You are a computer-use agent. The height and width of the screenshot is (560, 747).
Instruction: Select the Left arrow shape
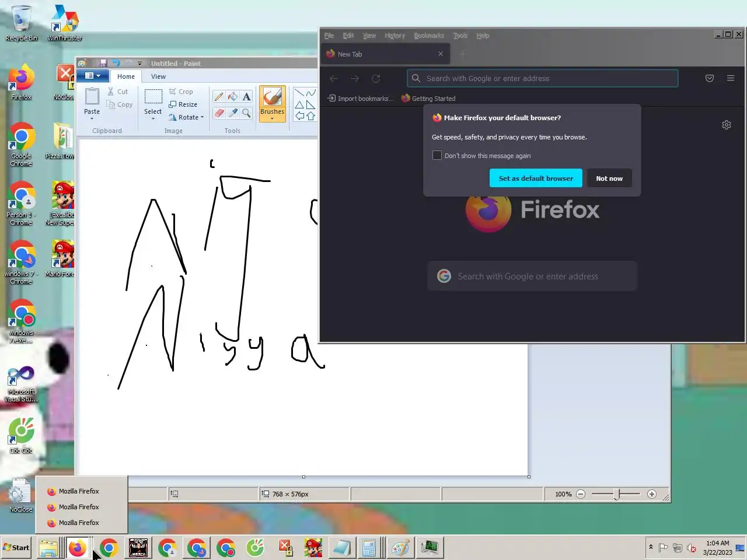tap(299, 116)
